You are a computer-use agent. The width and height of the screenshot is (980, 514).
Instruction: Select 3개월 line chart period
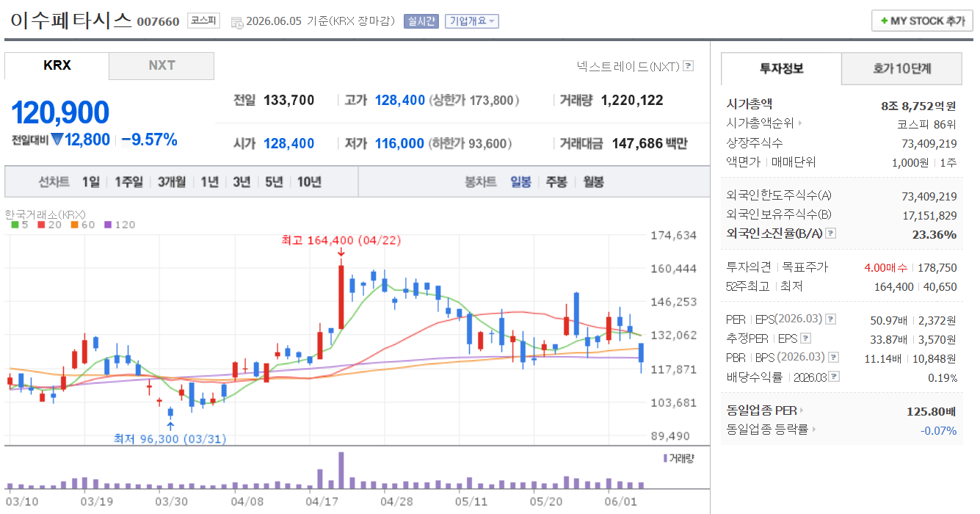pyautogui.click(x=172, y=182)
